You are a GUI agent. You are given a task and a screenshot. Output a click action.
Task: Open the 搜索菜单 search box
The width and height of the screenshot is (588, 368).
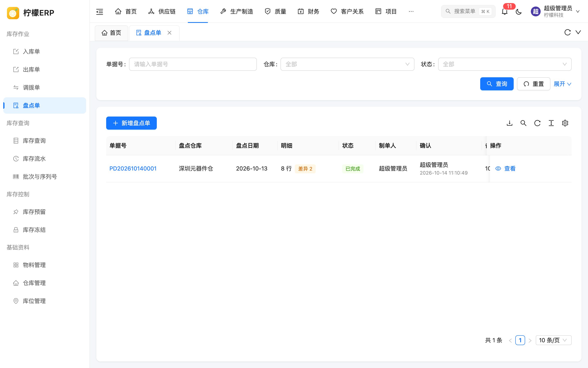pyautogui.click(x=468, y=11)
